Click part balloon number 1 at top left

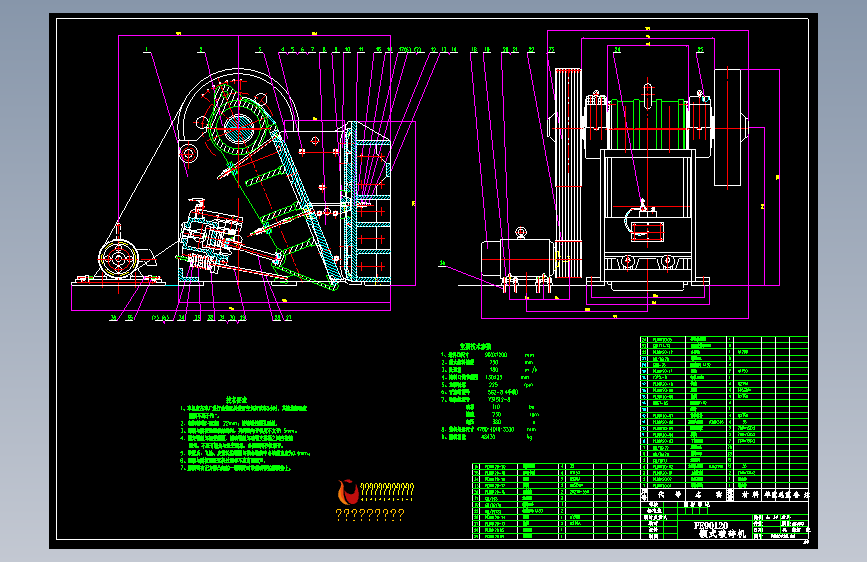point(147,50)
